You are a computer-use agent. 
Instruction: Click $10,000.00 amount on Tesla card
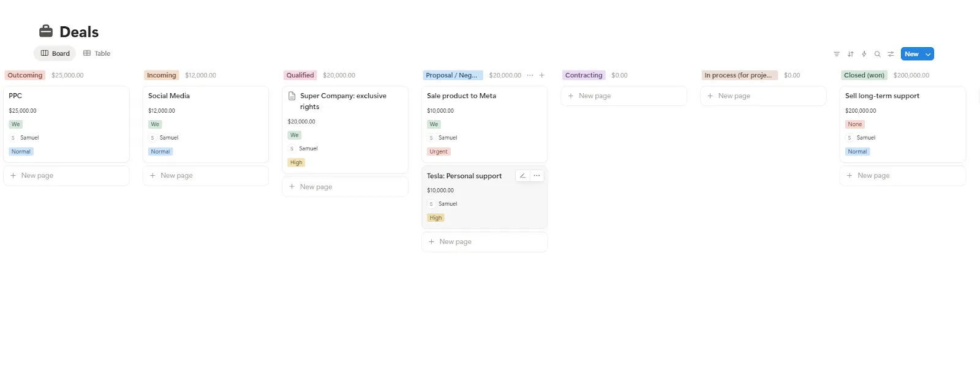tap(440, 191)
